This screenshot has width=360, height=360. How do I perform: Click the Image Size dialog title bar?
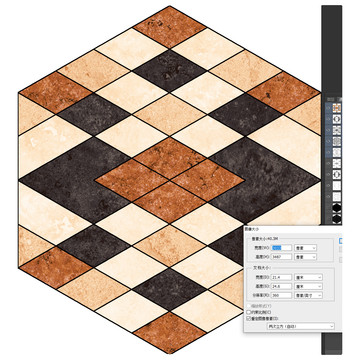click(x=293, y=229)
